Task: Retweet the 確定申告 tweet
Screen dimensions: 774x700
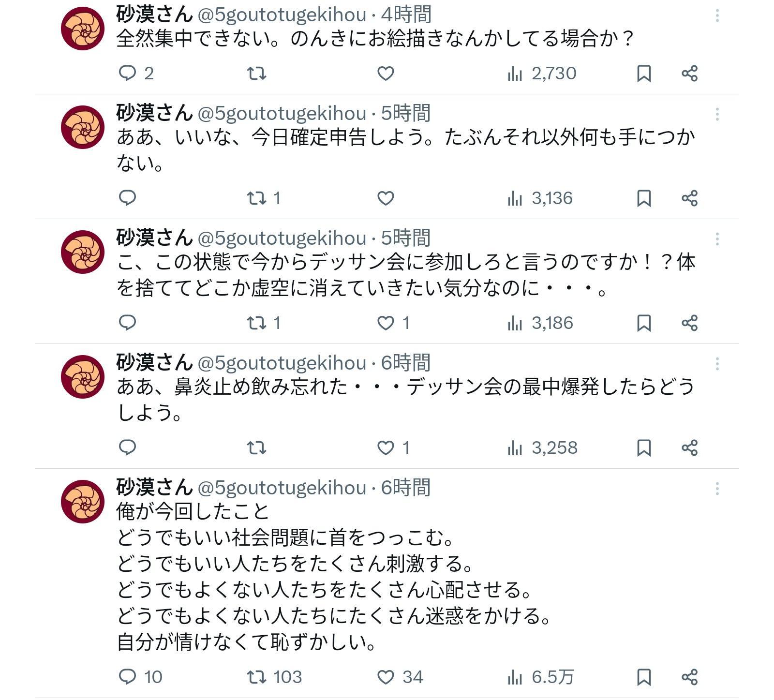Action: (x=256, y=198)
